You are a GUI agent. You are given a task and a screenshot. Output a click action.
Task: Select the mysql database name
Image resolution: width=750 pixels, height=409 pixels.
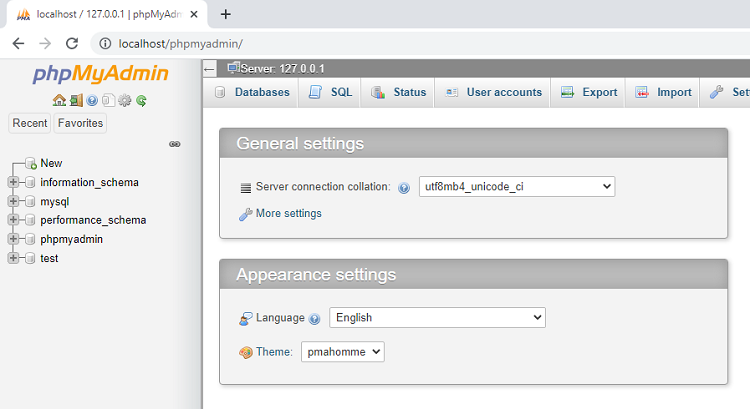click(55, 201)
